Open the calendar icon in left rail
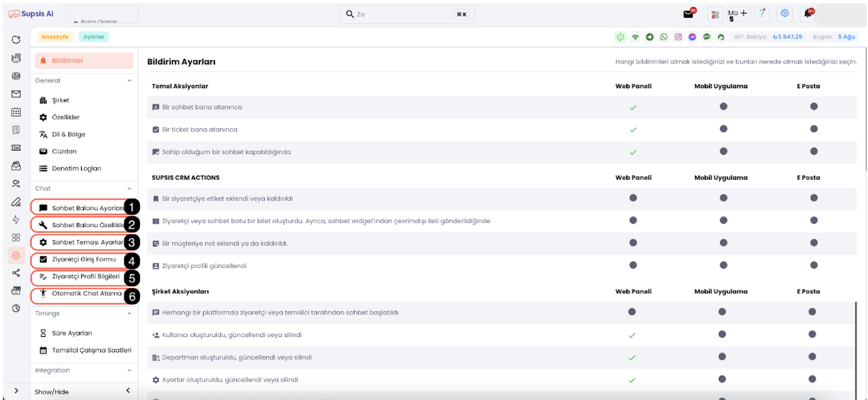This screenshot has height=400, width=868. point(16,112)
